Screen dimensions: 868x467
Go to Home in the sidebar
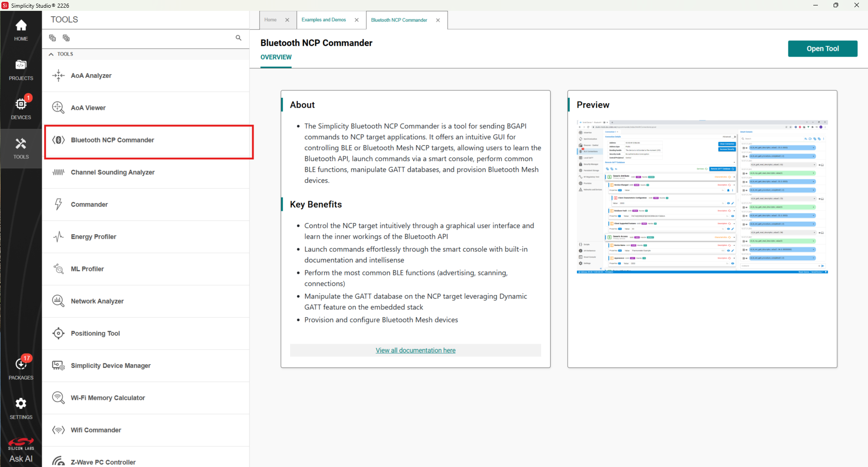click(x=21, y=30)
